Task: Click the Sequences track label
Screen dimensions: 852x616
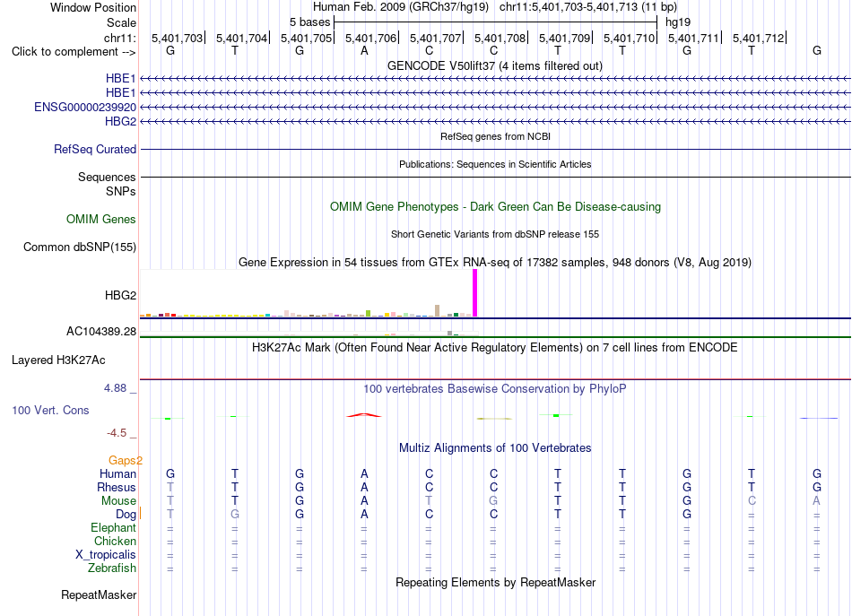Action: (x=107, y=177)
